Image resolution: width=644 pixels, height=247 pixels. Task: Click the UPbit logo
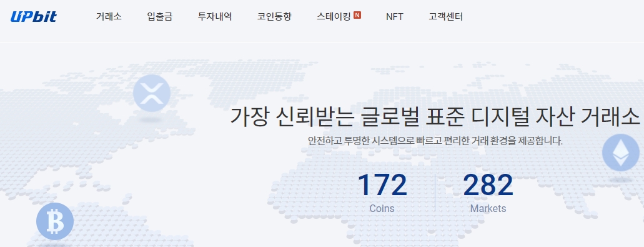[x=34, y=16]
